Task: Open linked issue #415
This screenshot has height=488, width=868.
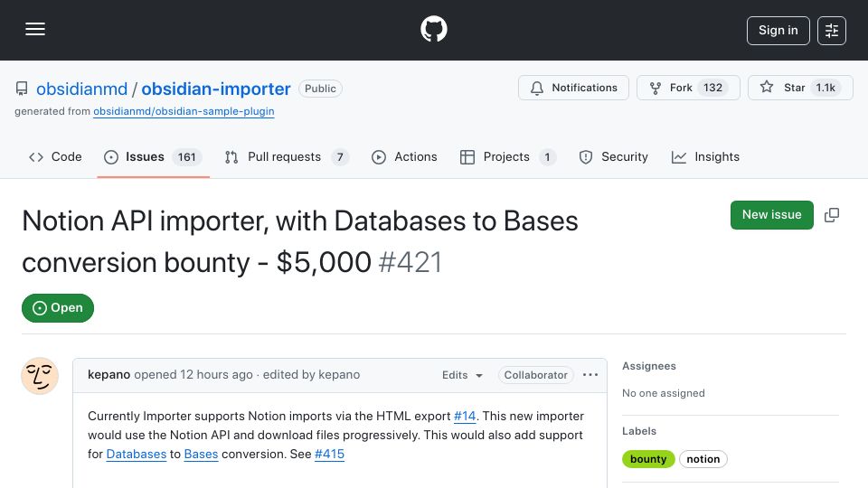Action: 329,454
